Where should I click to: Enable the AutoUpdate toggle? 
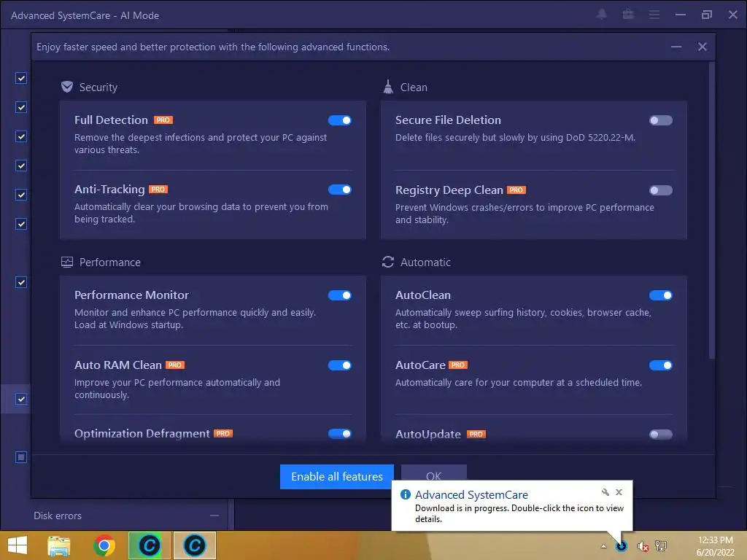pos(661,435)
